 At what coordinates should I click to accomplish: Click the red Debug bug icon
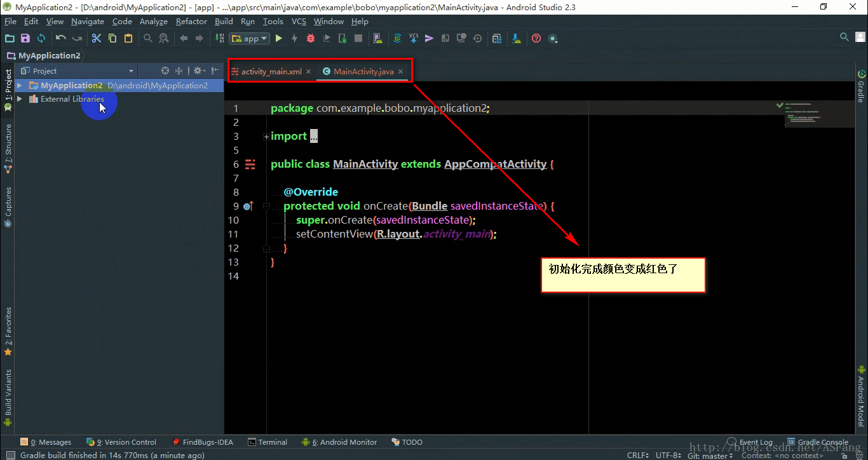[311, 38]
